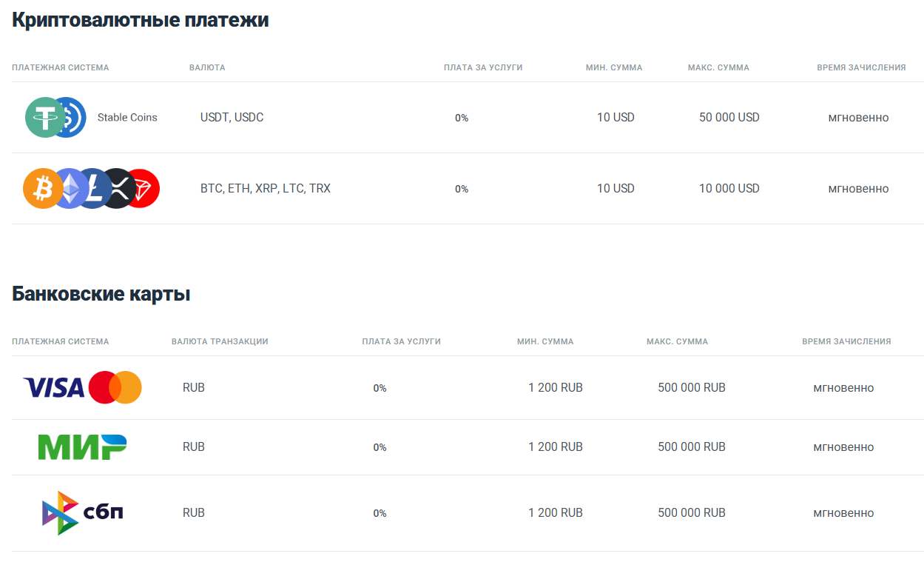Image resolution: width=924 pixels, height=562 pixels.
Task: Choose the Mastercard circles logo
Action: (x=115, y=387)
